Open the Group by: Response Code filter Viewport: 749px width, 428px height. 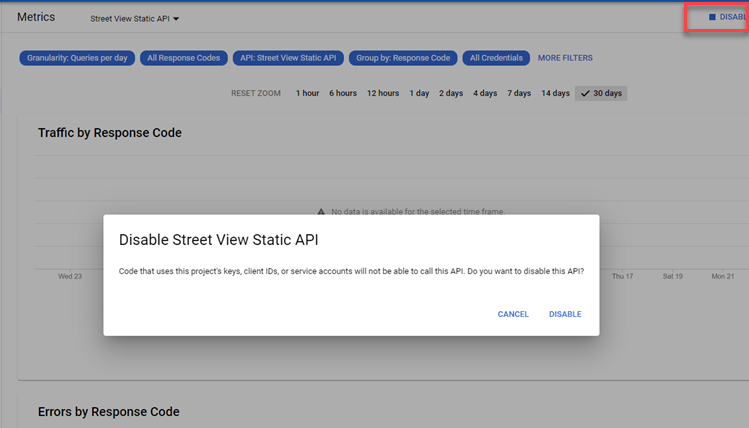[x=403, y=58]
